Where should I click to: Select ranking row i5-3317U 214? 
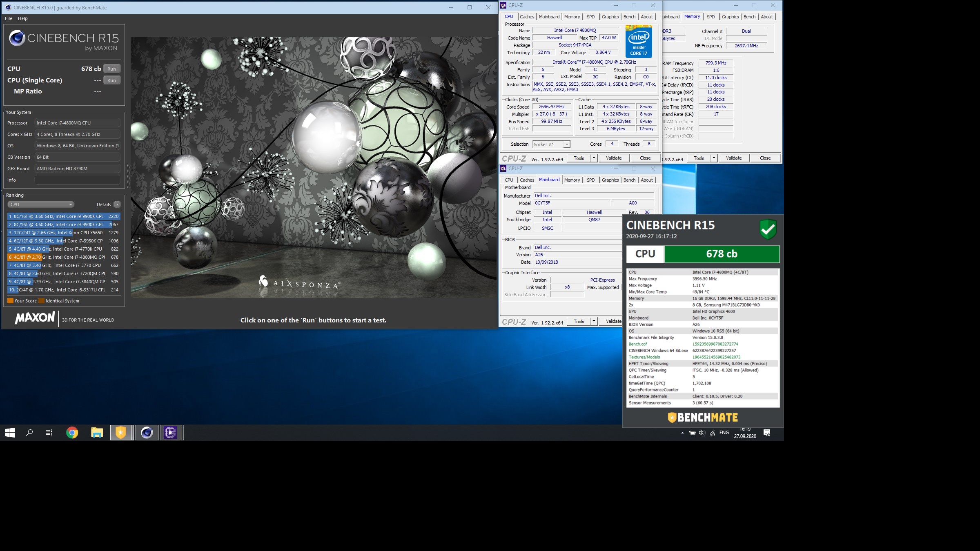(x=64, y=290)
